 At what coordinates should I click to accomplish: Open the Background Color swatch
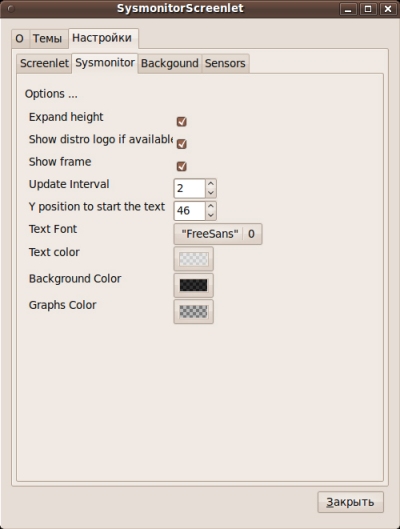tap(194, 285)
